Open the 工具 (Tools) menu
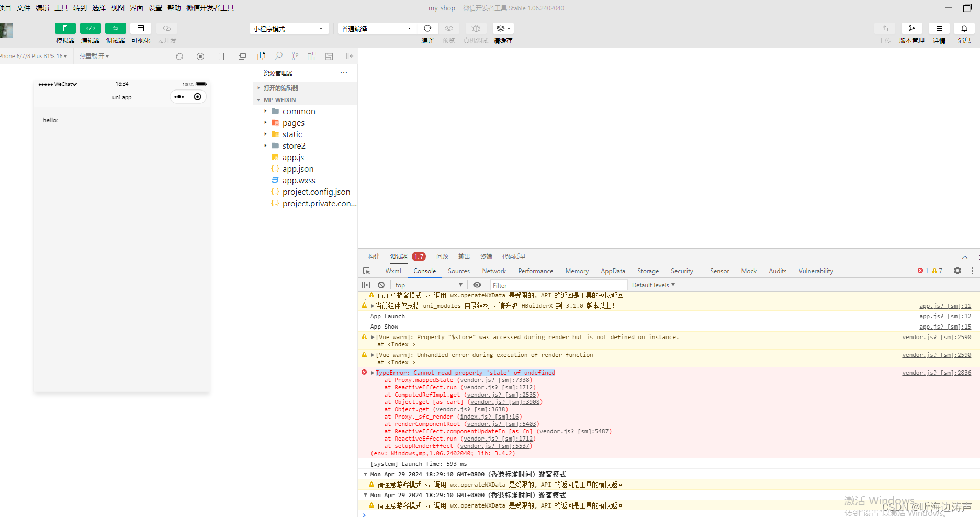This screenshot has width=980, height=517. [61, 8]
